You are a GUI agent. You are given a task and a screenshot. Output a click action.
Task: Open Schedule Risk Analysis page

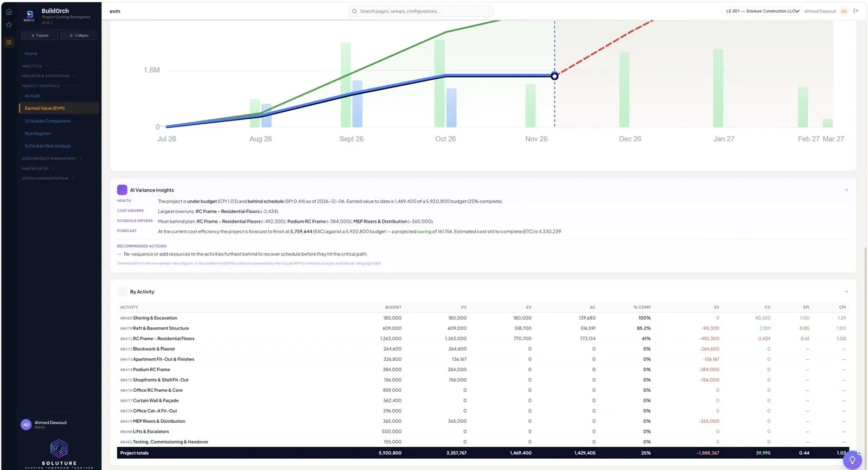click(x=48, y=146)
